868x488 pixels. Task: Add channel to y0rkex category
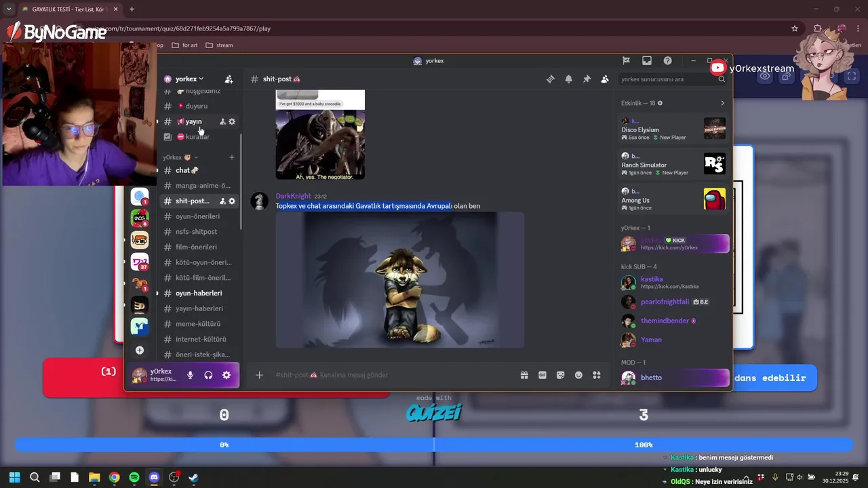coord(232,158)
